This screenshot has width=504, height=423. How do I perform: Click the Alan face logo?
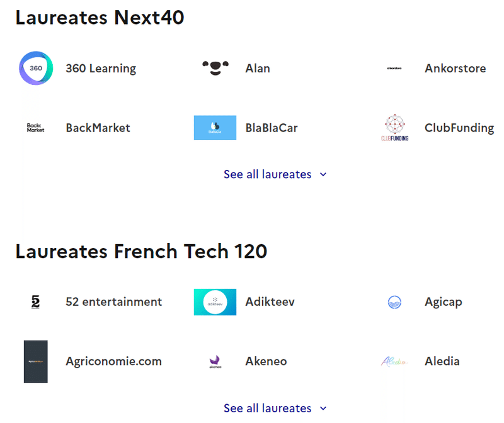click(215, 68)
